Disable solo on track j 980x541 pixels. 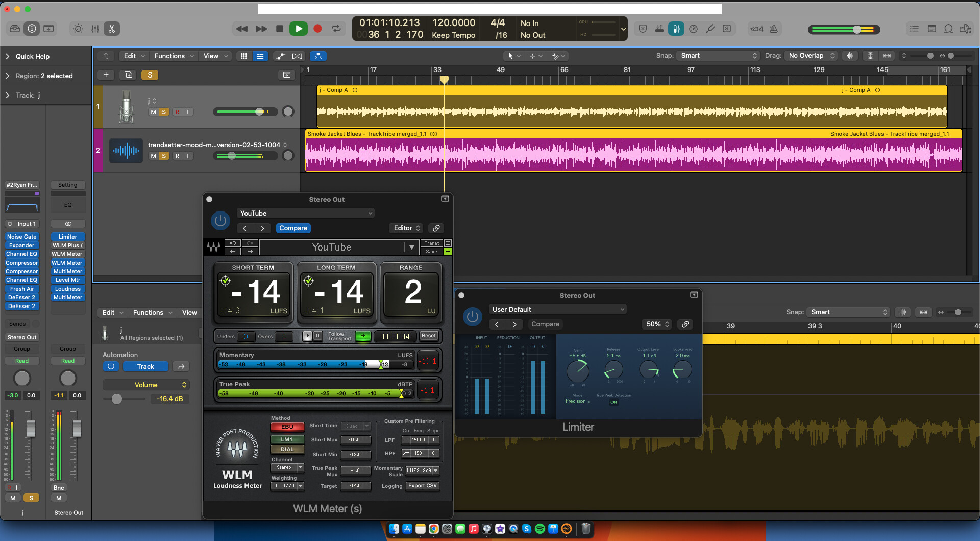click(x=164, y=112)
